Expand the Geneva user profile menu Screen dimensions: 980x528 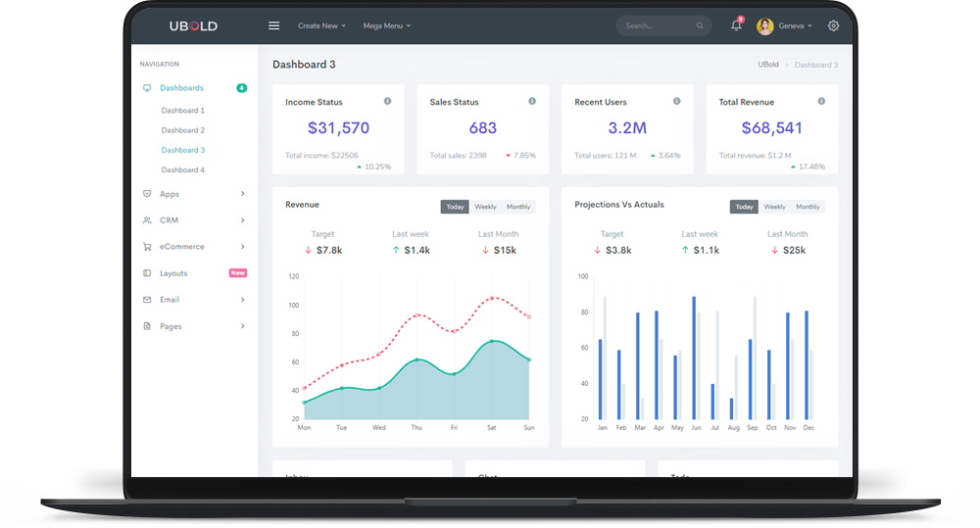(x=784, y=26)
